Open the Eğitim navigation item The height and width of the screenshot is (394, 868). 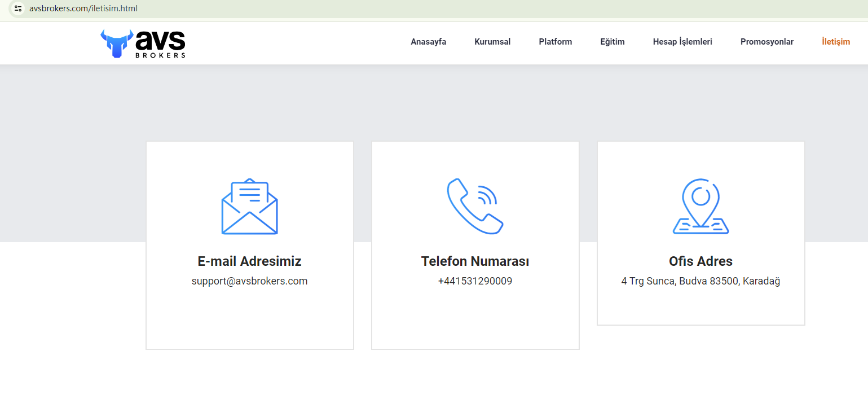[612, 42]
